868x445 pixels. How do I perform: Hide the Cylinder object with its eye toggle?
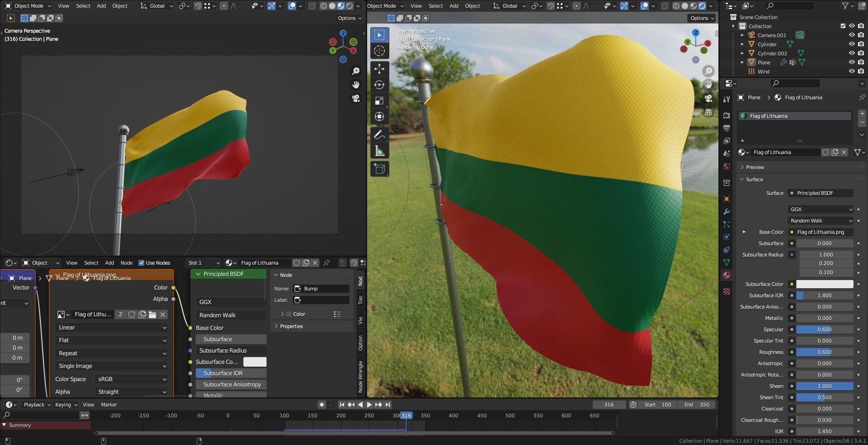click(852, 44)
